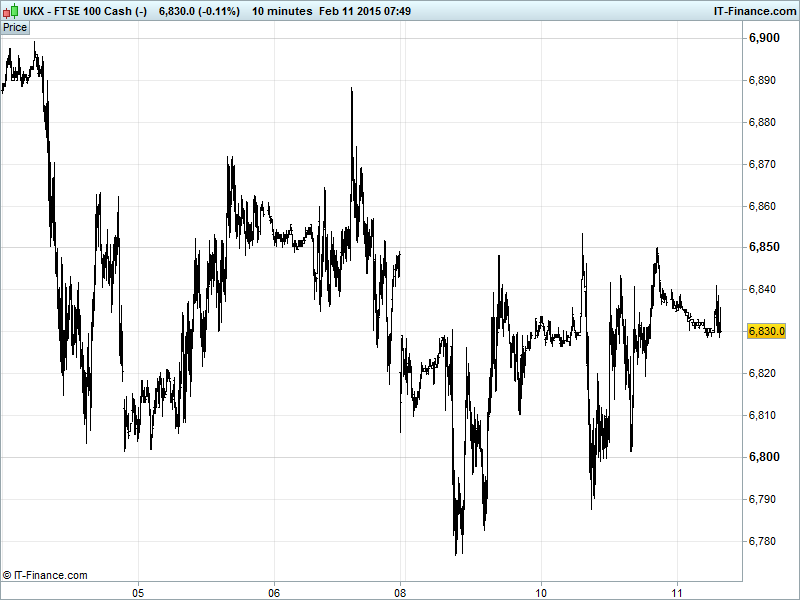The image size is (800, 600).
Task: Open the IT-Finance.com link in header
Action: point(750,10)
